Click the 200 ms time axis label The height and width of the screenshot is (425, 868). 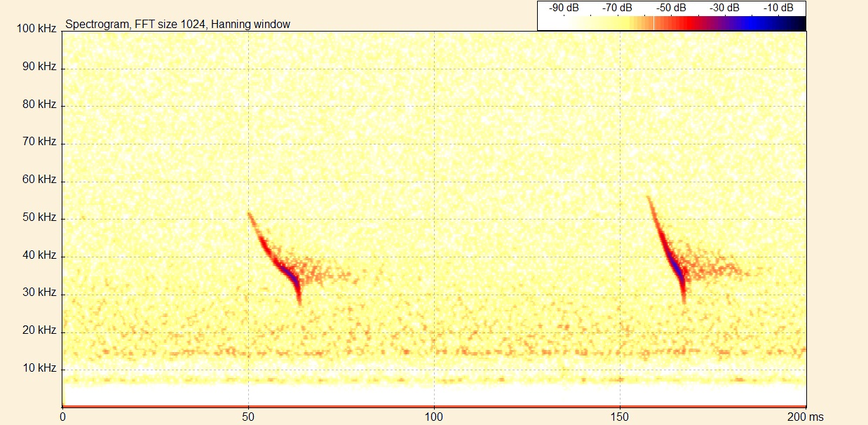[806, 417]
